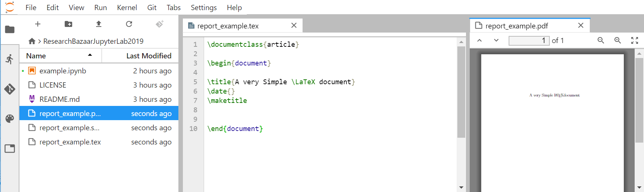Click the Refresh File List icon

click(x=129, y=24)
